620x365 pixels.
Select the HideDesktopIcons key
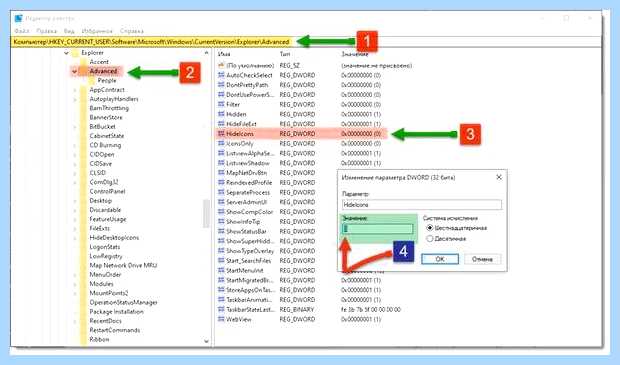114,238
